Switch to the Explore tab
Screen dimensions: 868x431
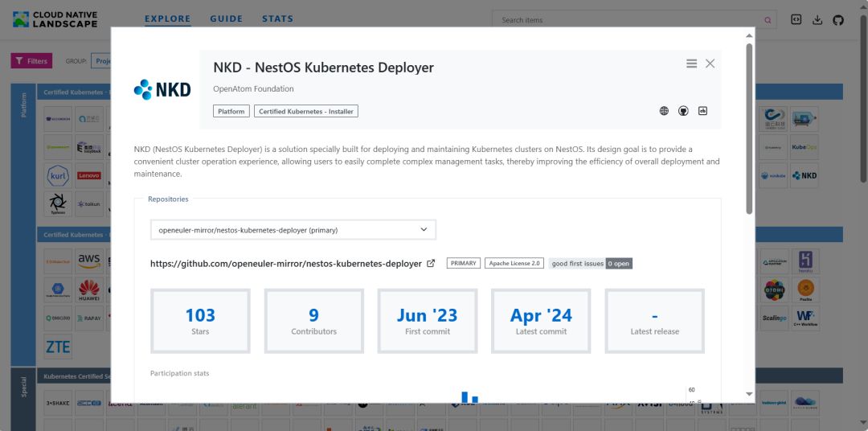click(x=167, y=18)
